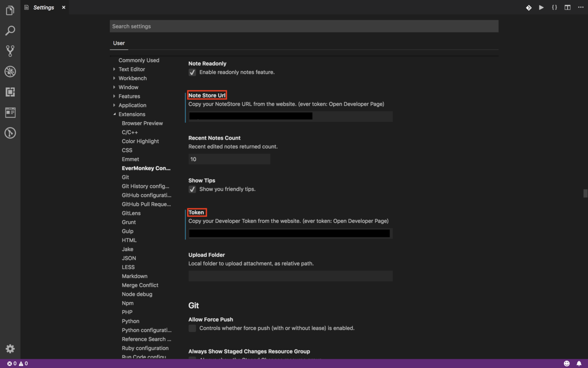This screenshot has width=588, height=368.
Task: Select HTML in the settings tree
Action: coord(129,240)
